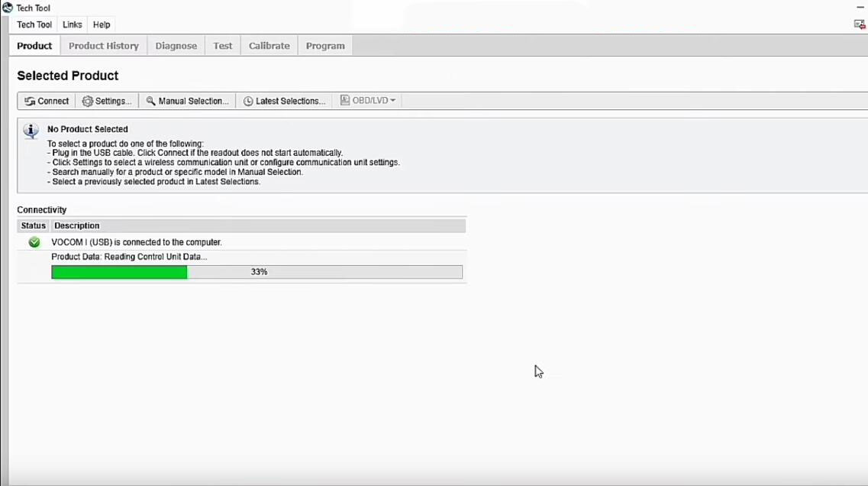Viewport: 868px width, 486px height.
Task: Click the 'No Product Selected' heading
Action: [88, 129]
